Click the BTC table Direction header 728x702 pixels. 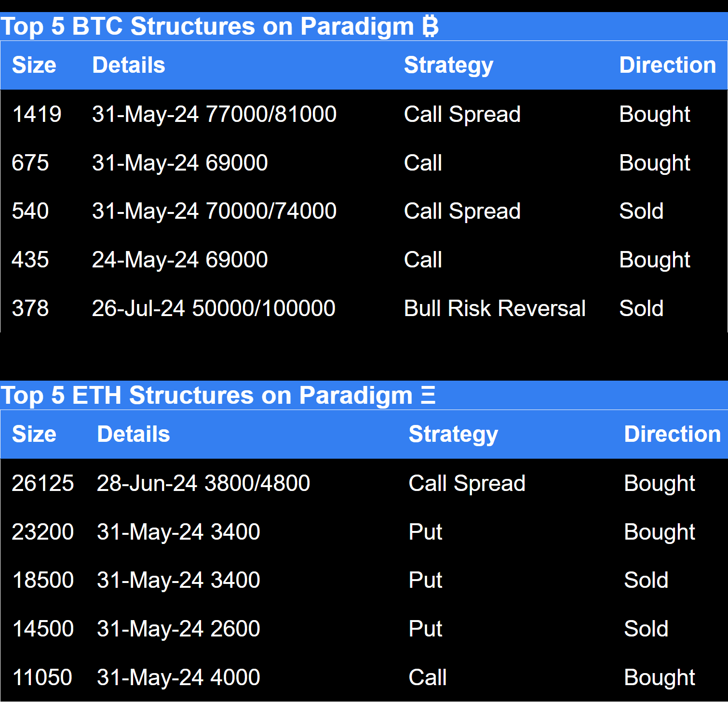click(667, 65)
